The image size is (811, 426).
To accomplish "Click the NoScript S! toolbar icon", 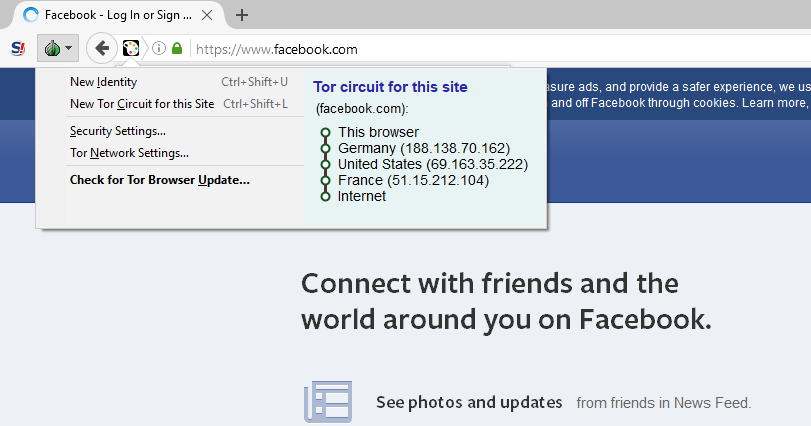I will tap(17, 48).
